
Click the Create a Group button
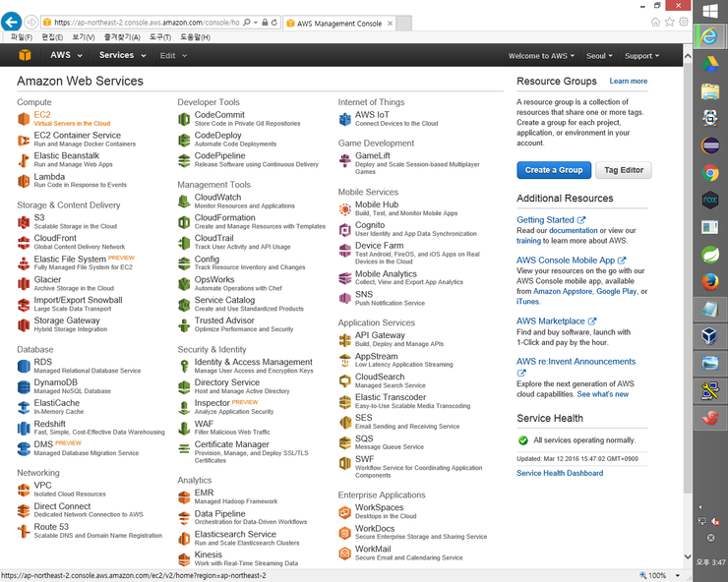pos(553,170)
